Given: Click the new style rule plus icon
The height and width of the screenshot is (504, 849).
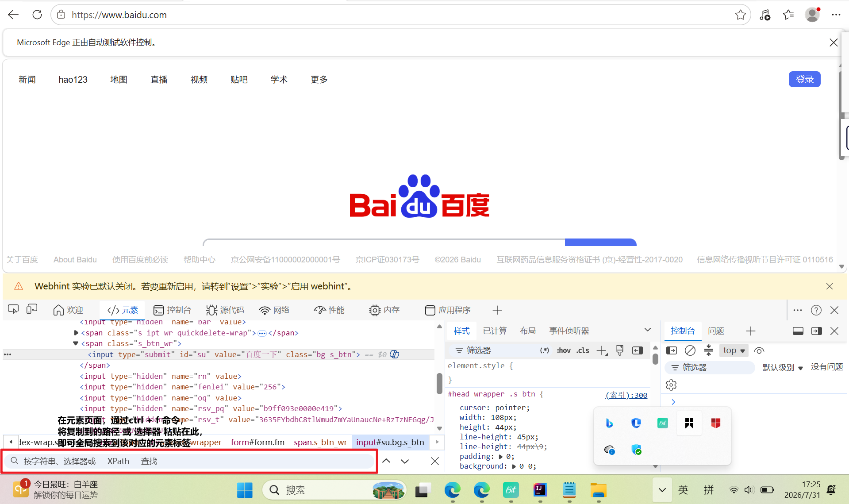Looking at the screenshot, I should click(x=602, y=351).
